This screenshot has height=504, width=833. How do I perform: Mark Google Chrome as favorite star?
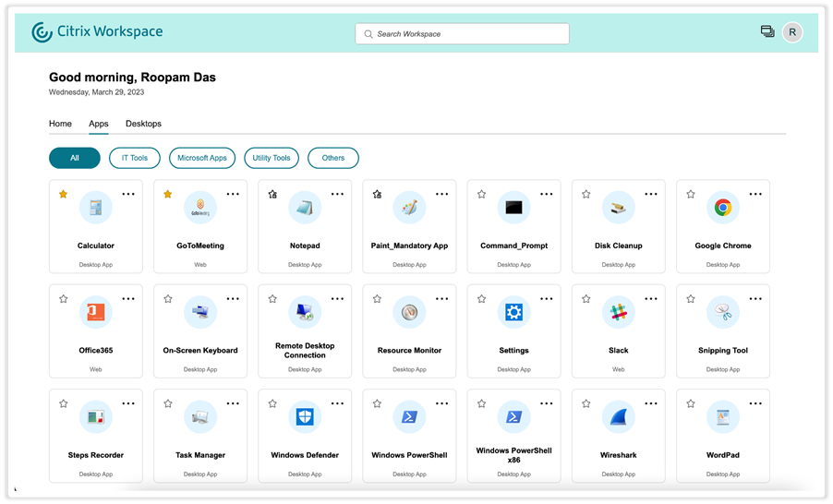(691, 195)
